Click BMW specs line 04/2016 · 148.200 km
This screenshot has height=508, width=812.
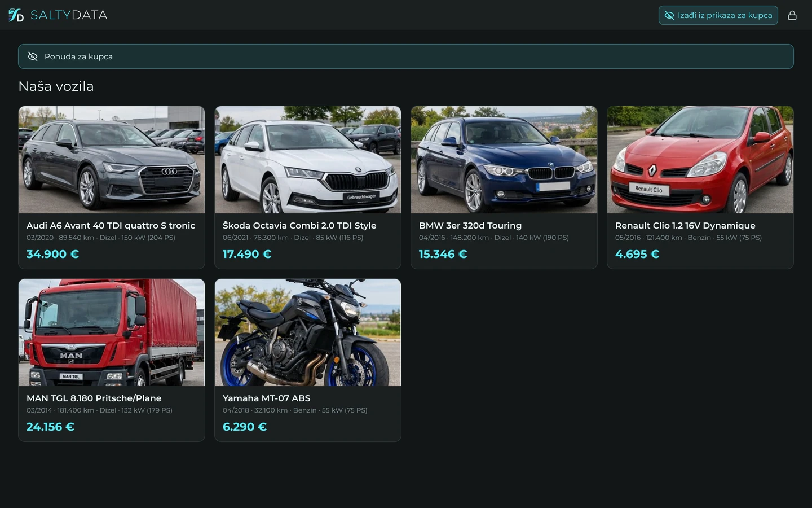pos(494,238)
